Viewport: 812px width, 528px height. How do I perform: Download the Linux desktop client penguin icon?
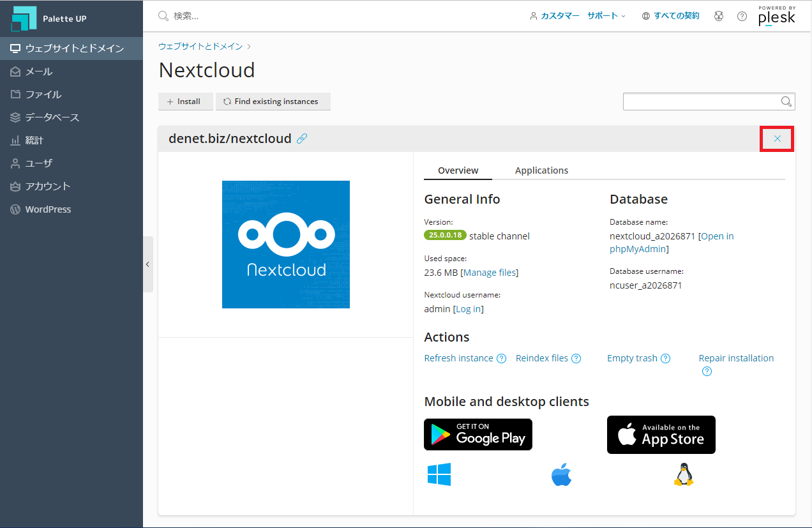684,475
